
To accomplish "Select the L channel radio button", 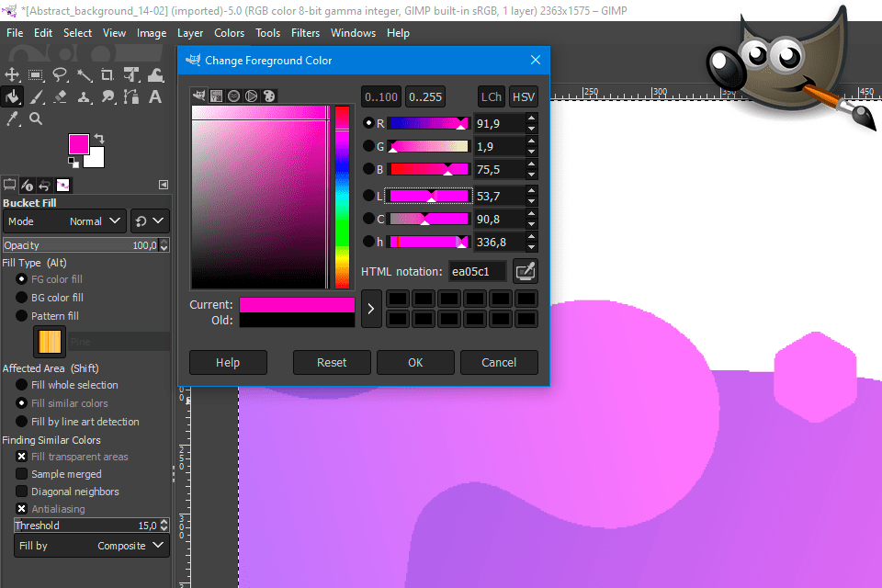I will coord(369,196).
